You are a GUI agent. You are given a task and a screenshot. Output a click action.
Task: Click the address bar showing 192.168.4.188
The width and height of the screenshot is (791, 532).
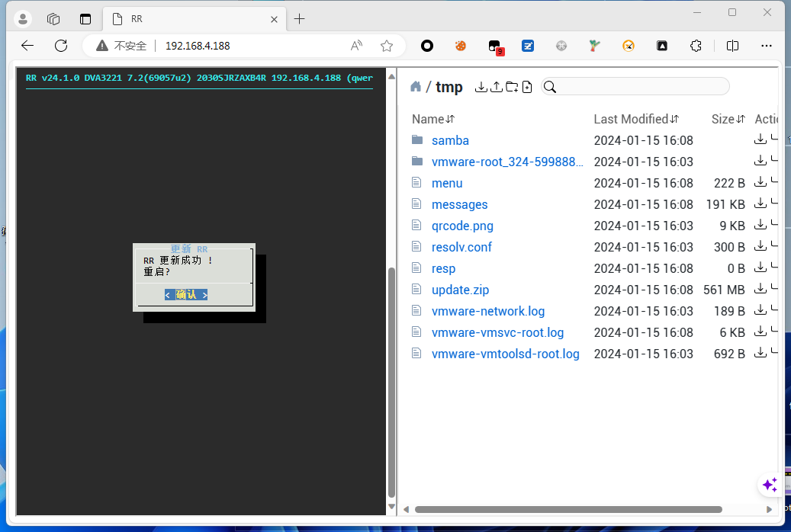pyautogui.click(x=198, y=46)
